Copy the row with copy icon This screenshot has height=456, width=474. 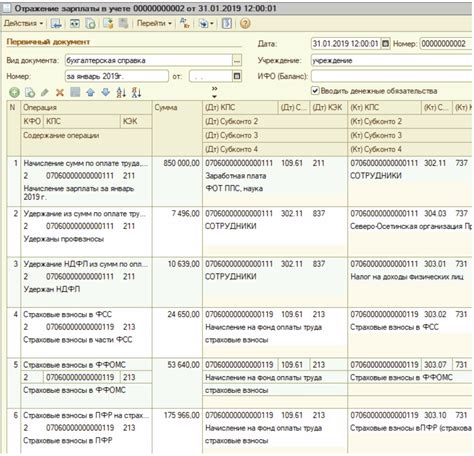pyautogui.click(x=30, y=92)
